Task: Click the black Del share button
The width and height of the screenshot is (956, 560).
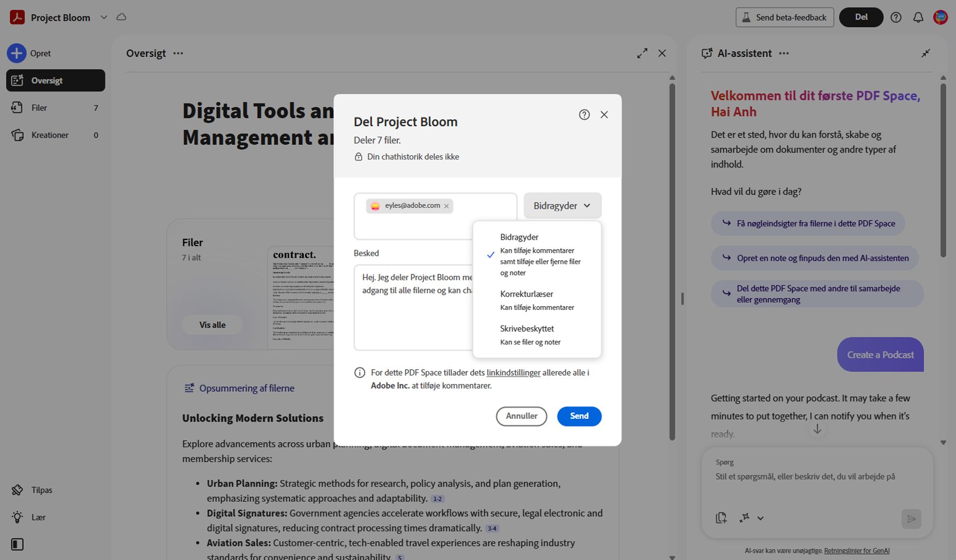Action: coord(861,17)
